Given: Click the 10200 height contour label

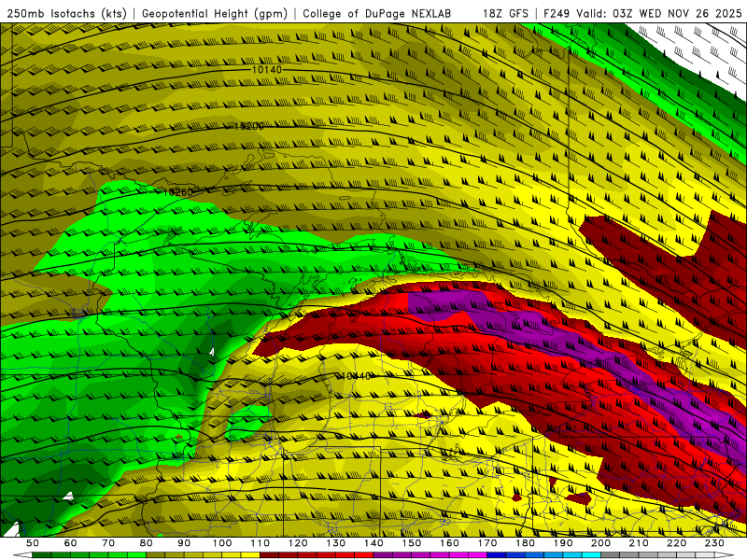Looking at the screenshot, I should coord(248,126).
